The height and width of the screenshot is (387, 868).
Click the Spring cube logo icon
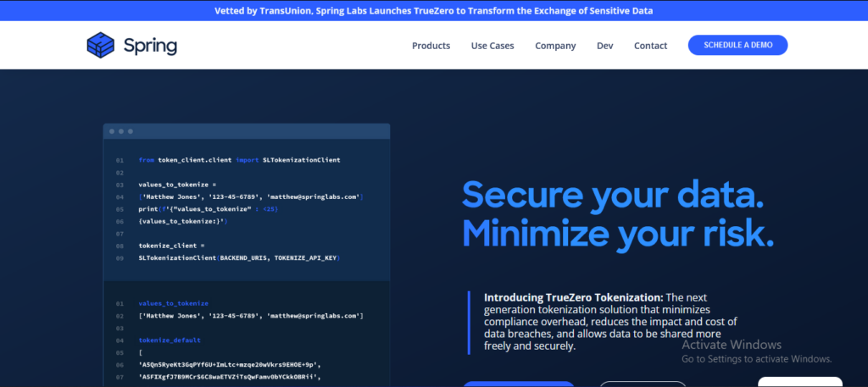[x=101, y=45]
